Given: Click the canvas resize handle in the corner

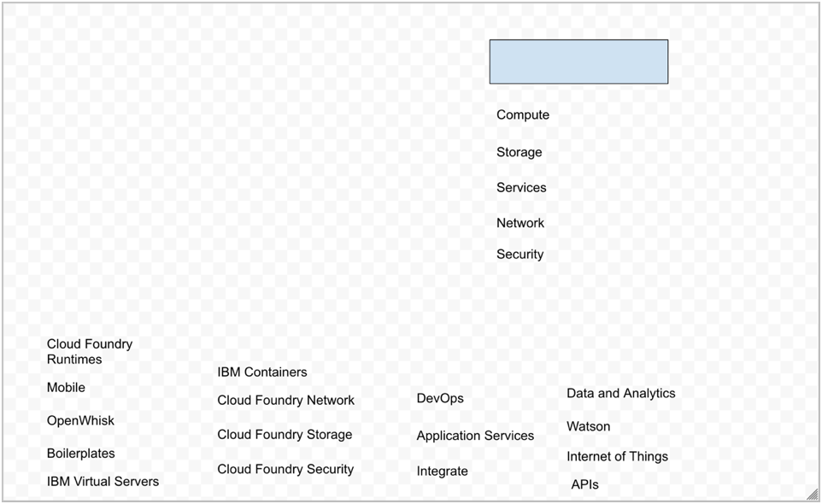Looking at the screenshot, I should click(812, 494).
